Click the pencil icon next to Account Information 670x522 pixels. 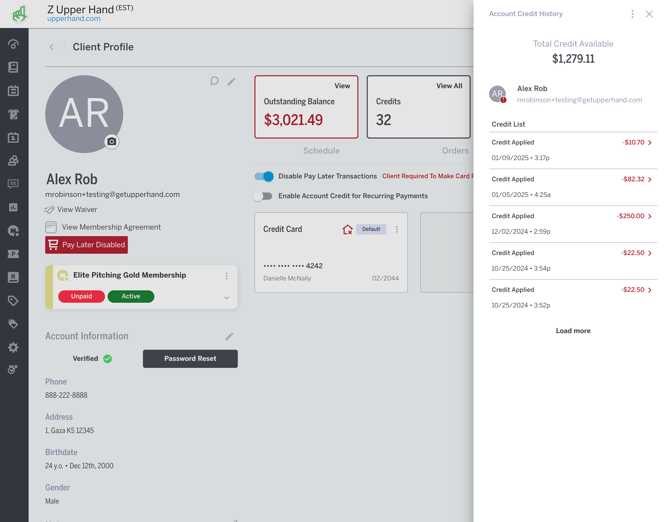pos(229,337)
